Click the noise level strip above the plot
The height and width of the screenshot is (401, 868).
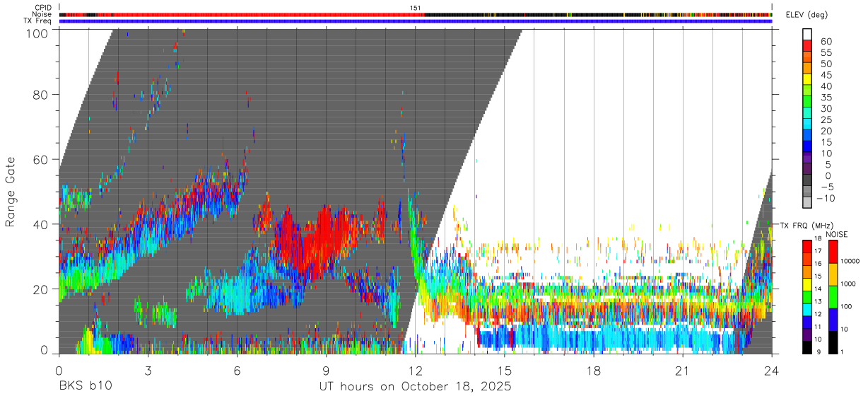pos(416,14)
